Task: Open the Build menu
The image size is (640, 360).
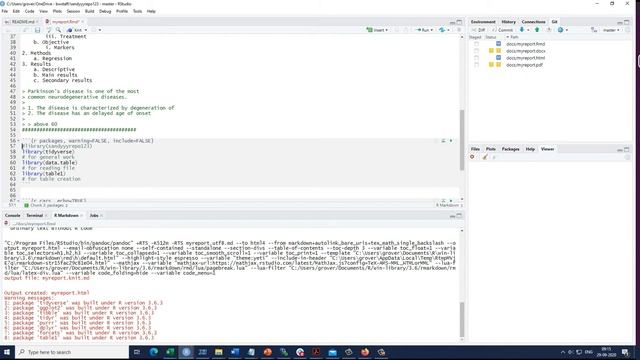Action: point(89,11)
